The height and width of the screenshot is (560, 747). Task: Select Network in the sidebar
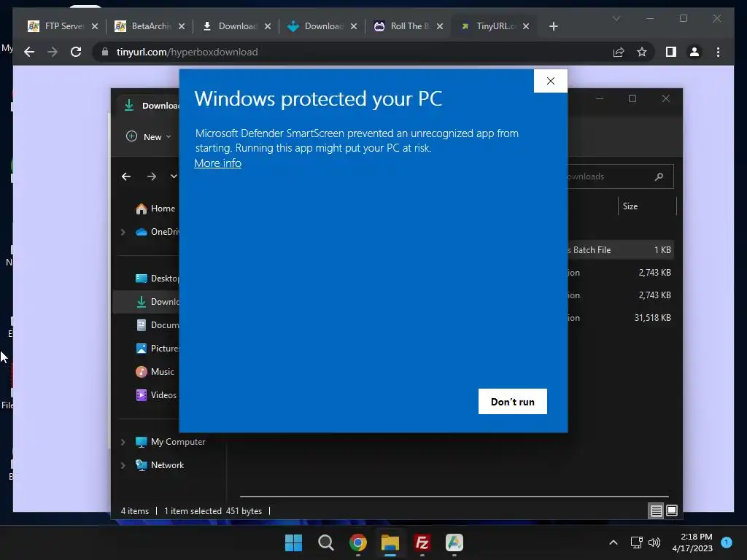pos(160,464)
